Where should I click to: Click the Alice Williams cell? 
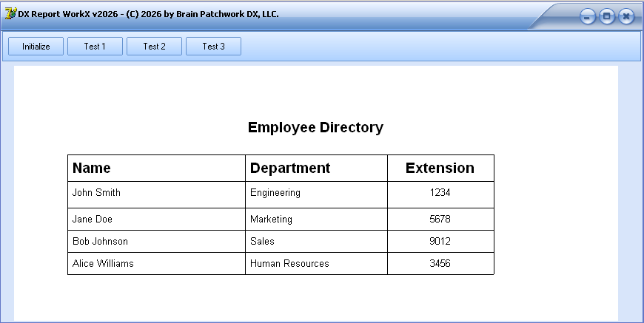(x=103, y=263)
